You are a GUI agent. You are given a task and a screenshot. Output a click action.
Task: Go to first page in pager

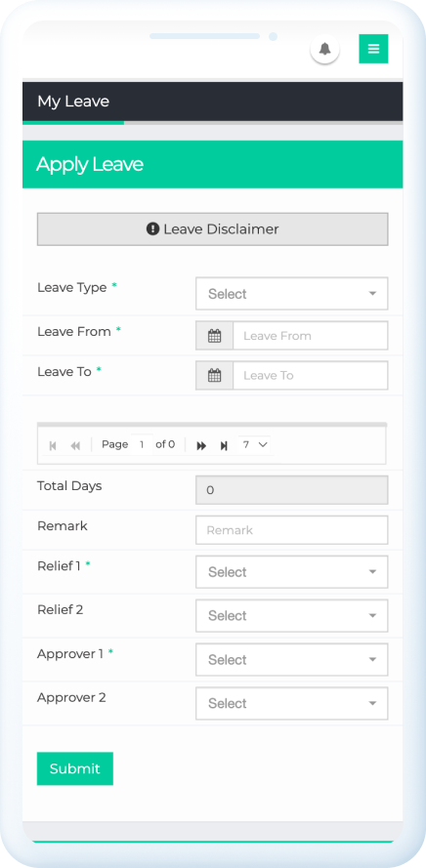[x=53, y=445]
